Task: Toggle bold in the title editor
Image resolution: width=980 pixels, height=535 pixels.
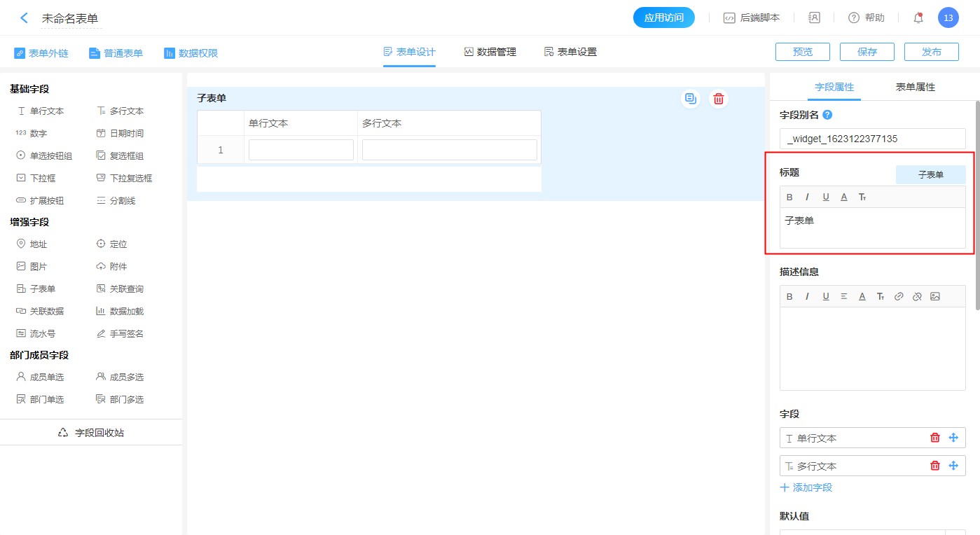Action: pos(789,197)
